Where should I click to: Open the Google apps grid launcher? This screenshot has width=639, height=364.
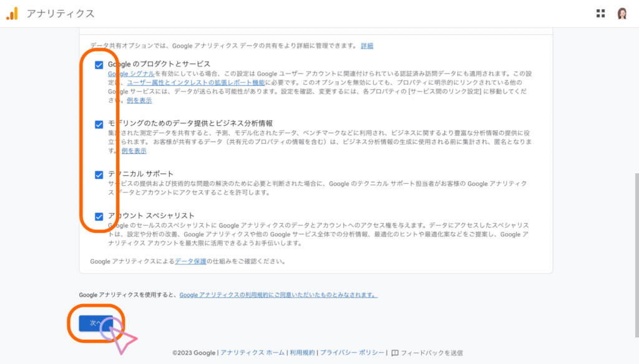point(600,13)
